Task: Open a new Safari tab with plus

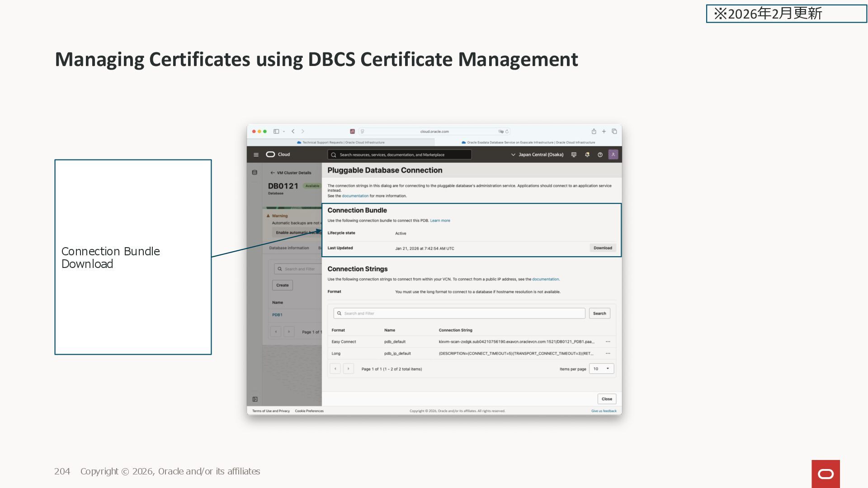Action: [x=604, y=131]
